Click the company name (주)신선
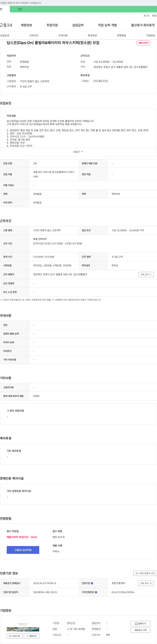157x644 pixels. pyautogui.click(x=71, y=623)
